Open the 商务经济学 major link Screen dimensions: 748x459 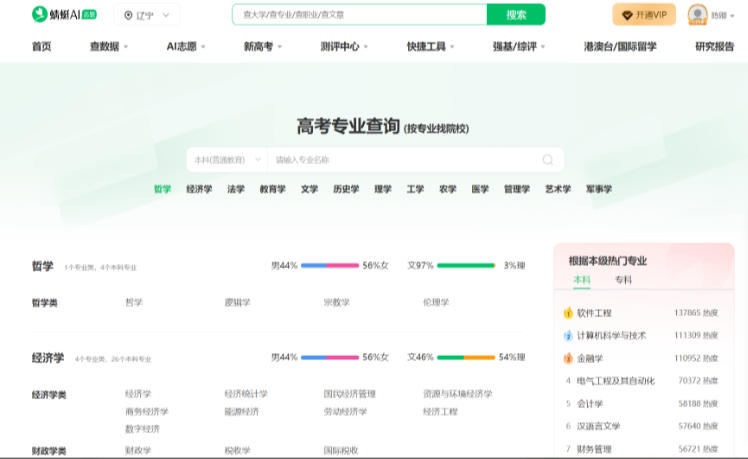(x=146, y=411)
